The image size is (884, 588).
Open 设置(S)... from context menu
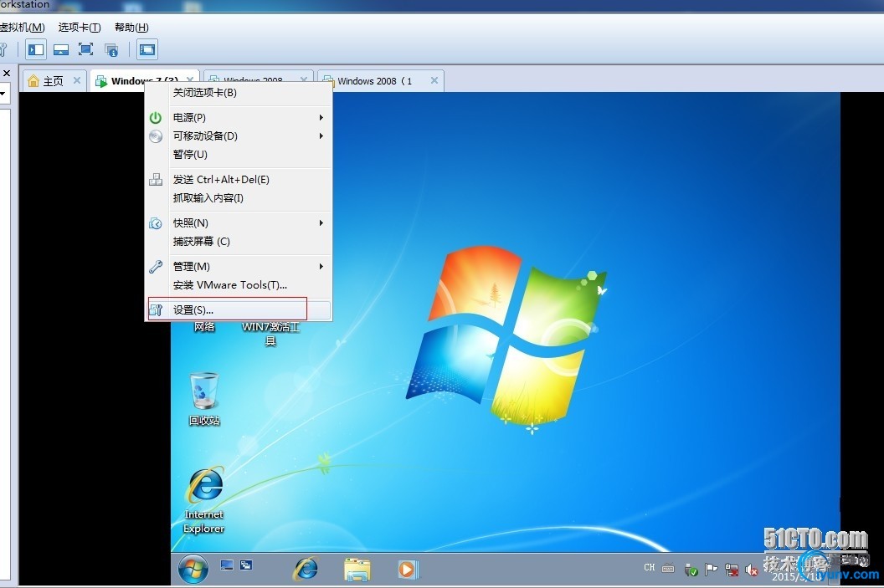pos(239,309)
